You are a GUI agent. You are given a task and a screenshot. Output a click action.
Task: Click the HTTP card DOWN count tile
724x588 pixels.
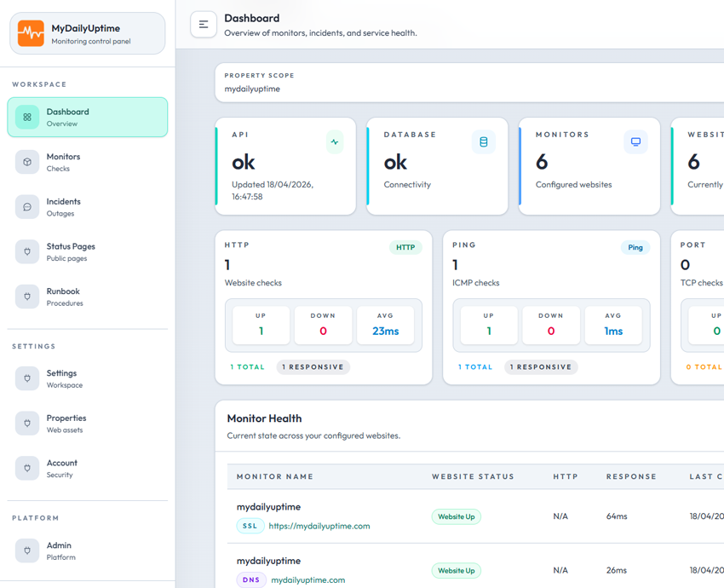pyautogui.click(x=323, y=326)
